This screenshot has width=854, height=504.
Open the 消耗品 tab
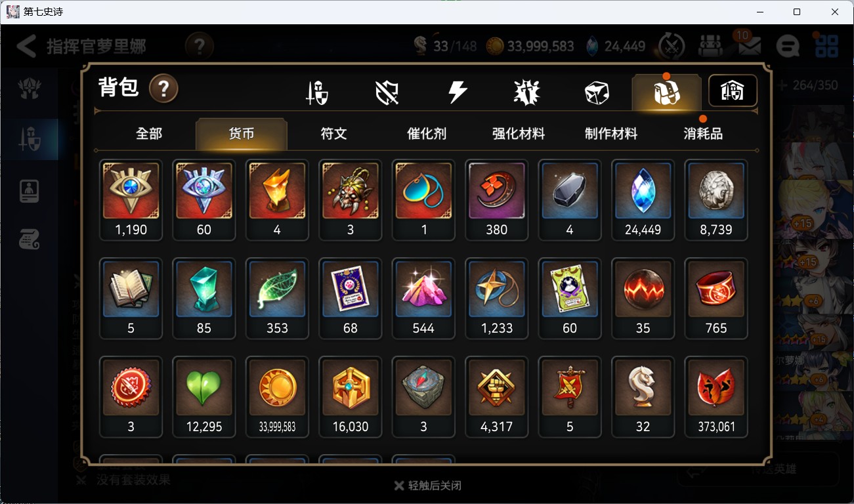coord(703,134)
